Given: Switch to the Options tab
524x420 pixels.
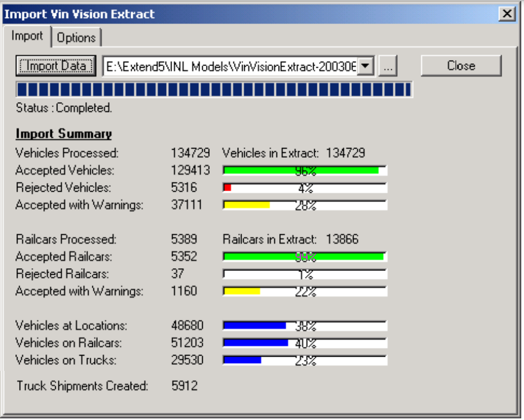Looking at the screenshot, I should (76, 38).
